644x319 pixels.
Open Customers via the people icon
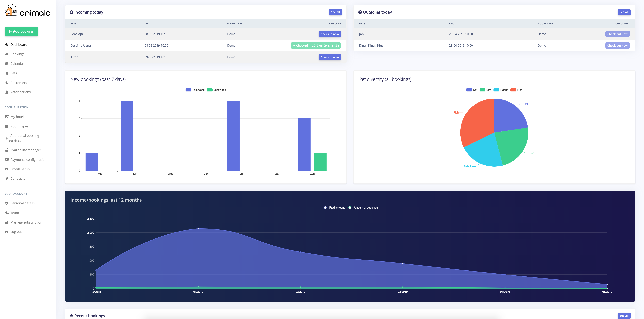tap(7, 83)
